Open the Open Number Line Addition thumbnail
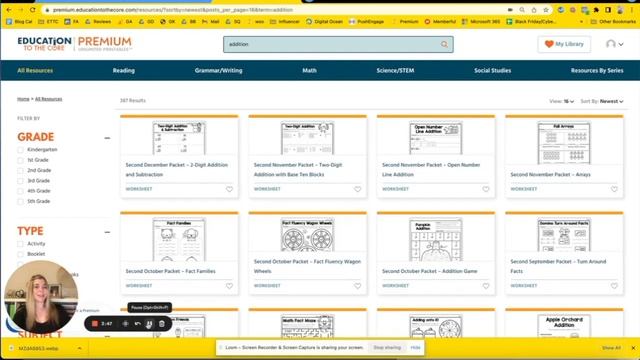Screen dimensions: 640x360 pos(436,138)
